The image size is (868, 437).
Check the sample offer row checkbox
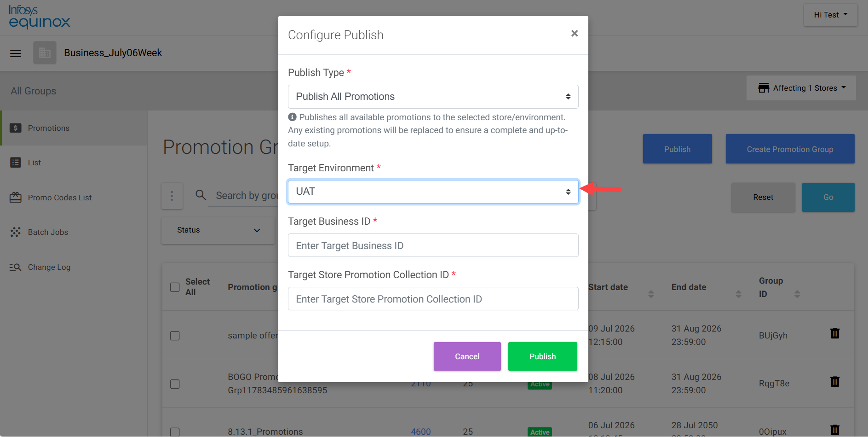click(175, 336)
